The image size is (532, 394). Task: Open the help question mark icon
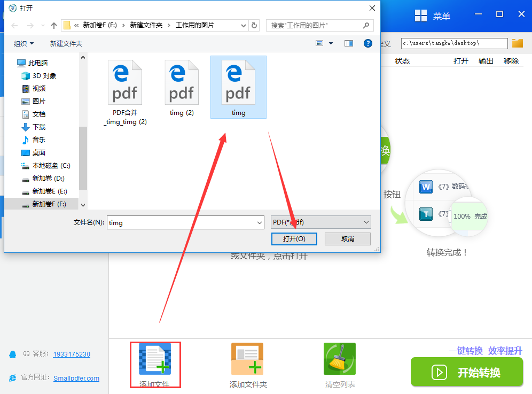tap(367, 43)
